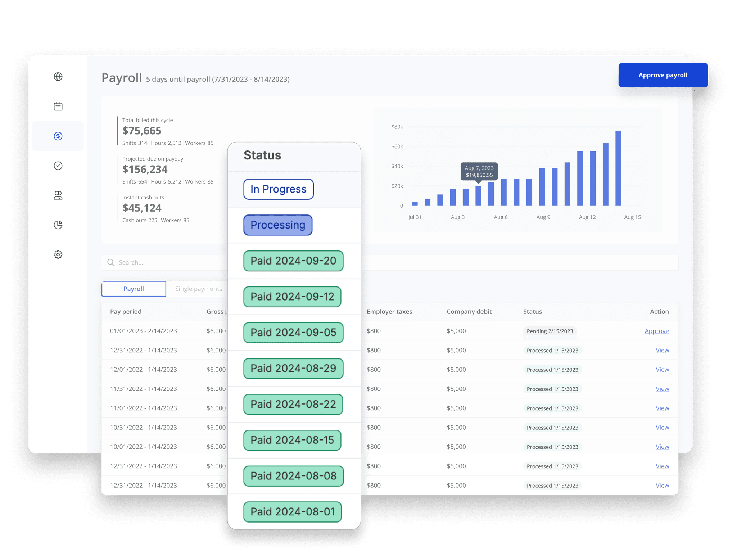Switch to the Payroll tab
The image size is (737, 560).
tap(134, 289)
